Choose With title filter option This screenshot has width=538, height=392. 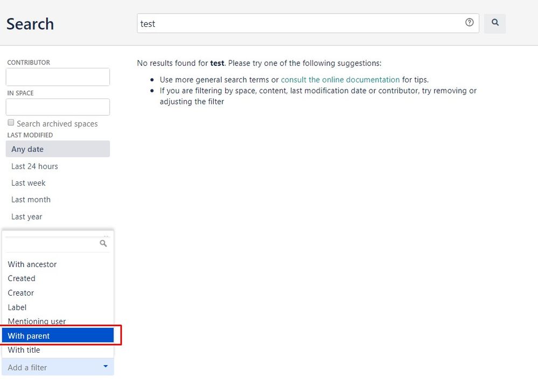58,350
